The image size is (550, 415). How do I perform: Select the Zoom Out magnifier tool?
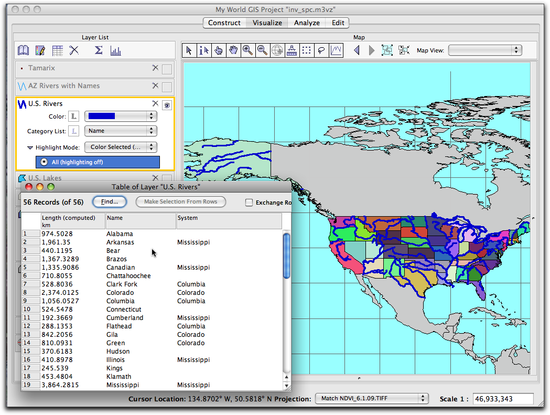262,51
